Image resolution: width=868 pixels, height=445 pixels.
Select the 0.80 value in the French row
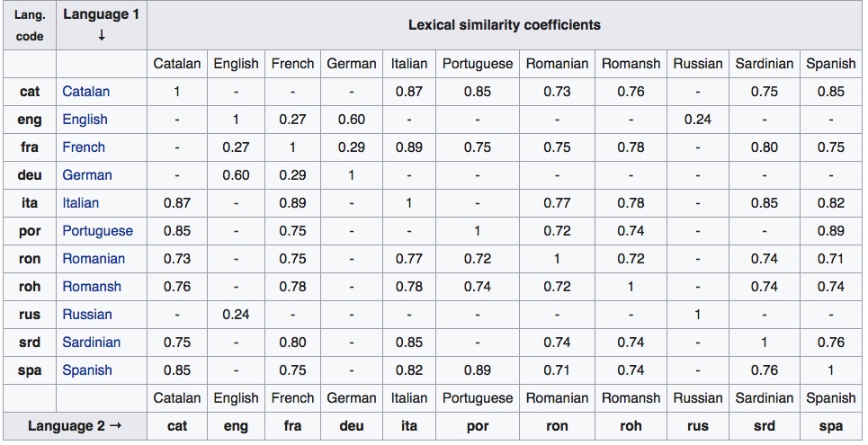click(x=765, y=147)
